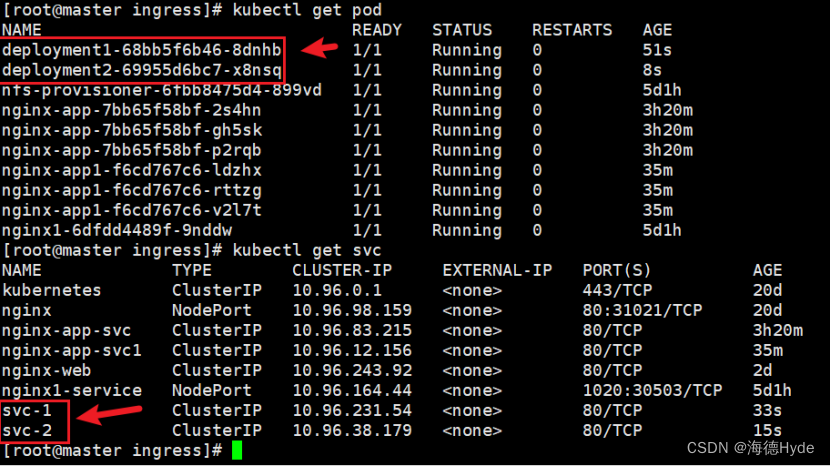Select the nginx-app-7bb65f58bf-2s4hn pod name
The height and width of the screenshot is (466, 830).
point(131,110)
